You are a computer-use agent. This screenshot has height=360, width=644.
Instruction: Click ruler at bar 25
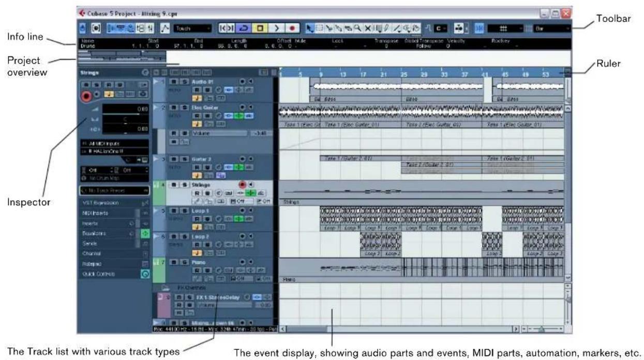[403, 74]
